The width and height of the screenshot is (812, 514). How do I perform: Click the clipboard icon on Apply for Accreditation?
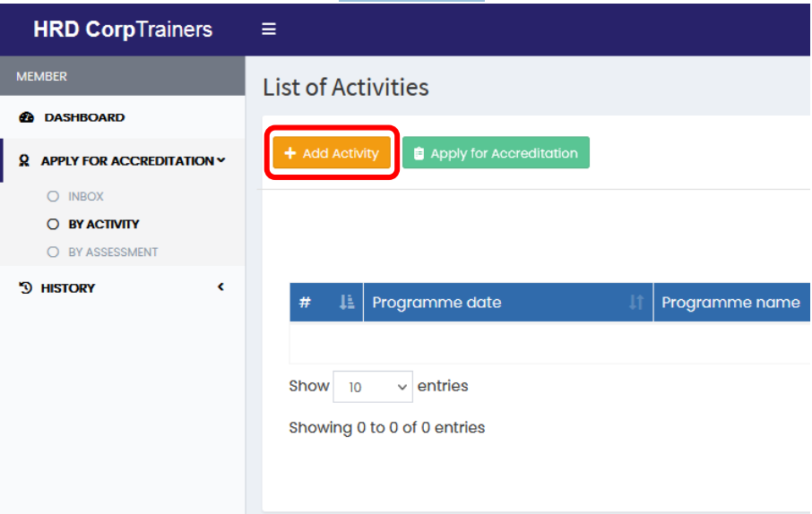pyautogui.click(x=419, y=153)
